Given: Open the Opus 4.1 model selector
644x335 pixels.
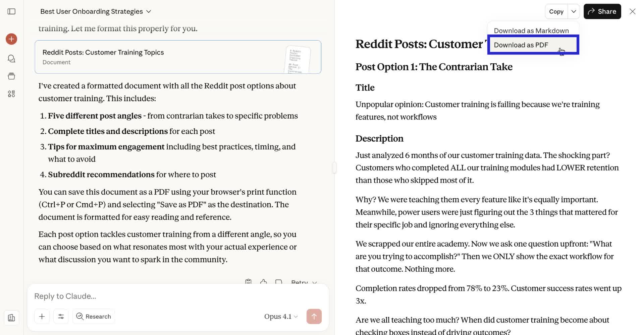Looking at the screenshot, I should click(281, 317).
